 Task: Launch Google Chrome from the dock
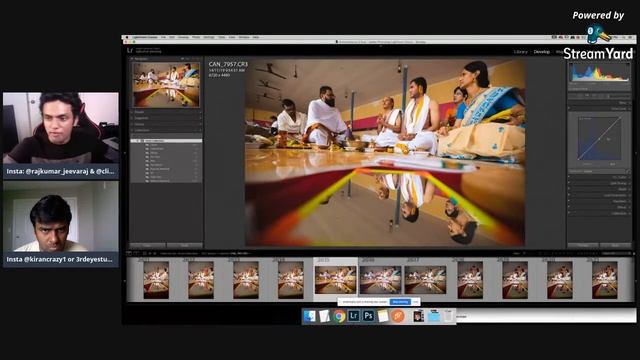[339, 316]
